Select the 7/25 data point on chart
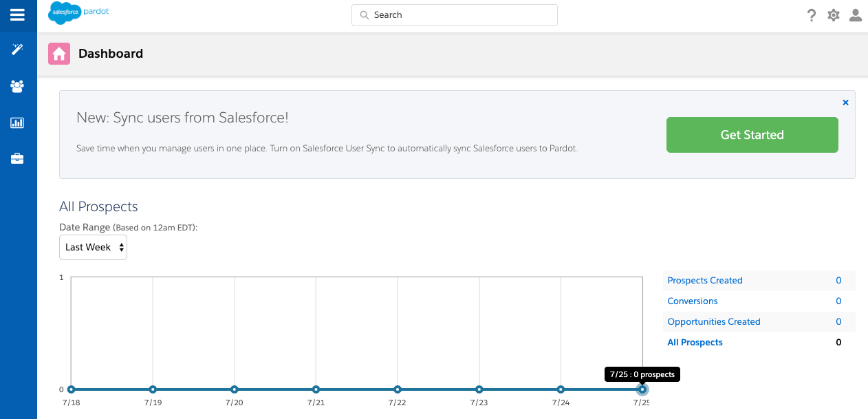 pyautogui.click(x=642, y=389)
